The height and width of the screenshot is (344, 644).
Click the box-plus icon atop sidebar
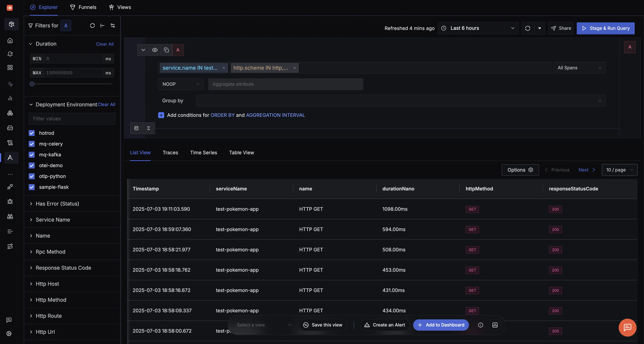[12, 24]
